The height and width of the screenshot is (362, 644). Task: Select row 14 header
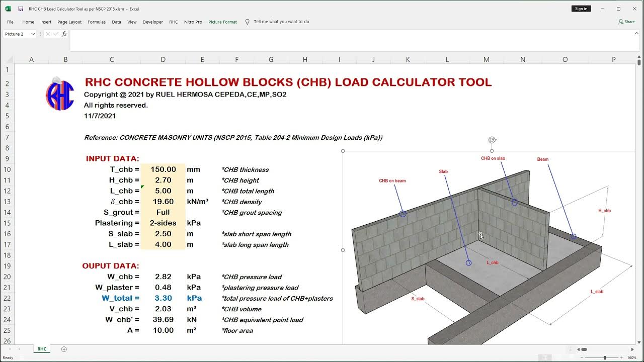tap(7, 212)
